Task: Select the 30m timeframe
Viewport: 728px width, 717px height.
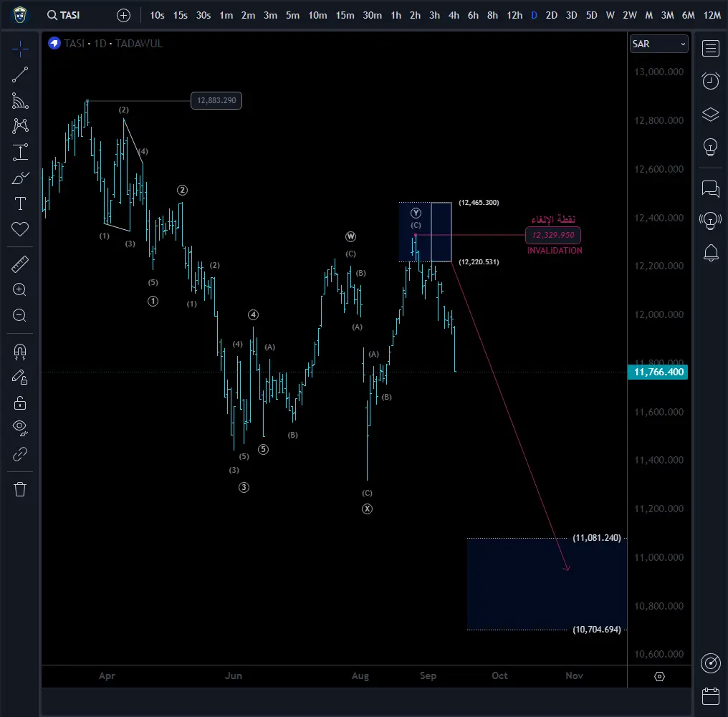Action: pyautogui.click(x=373, y=15)
